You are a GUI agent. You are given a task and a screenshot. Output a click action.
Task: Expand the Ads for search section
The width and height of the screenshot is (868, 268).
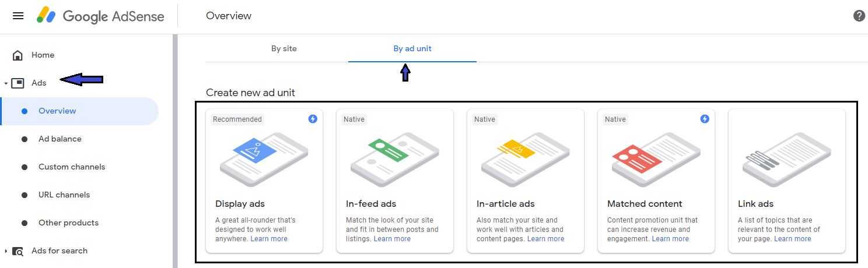6,251
